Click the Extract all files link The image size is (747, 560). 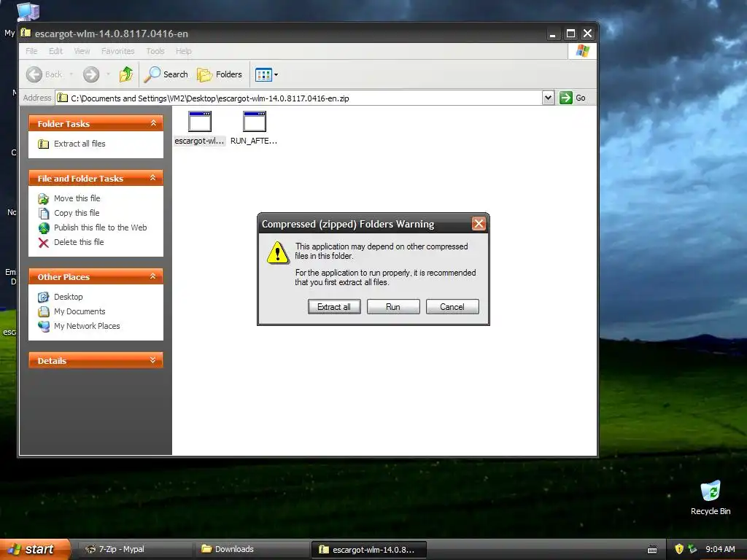80,144
